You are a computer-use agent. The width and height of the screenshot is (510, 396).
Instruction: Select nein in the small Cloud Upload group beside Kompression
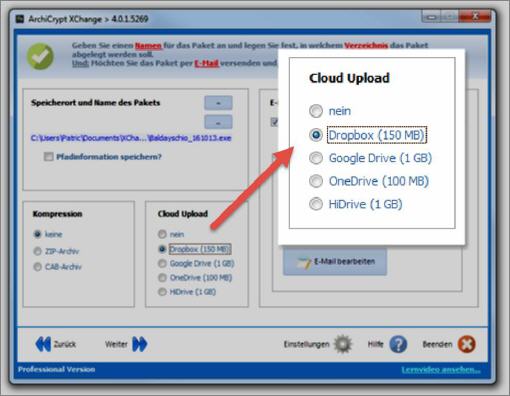pos(162,234)
